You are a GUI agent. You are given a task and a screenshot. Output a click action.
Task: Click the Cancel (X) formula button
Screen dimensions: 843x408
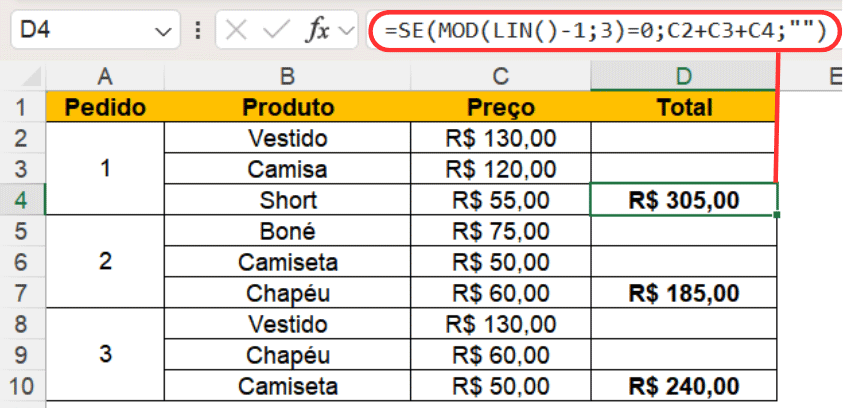pos(236,31)
